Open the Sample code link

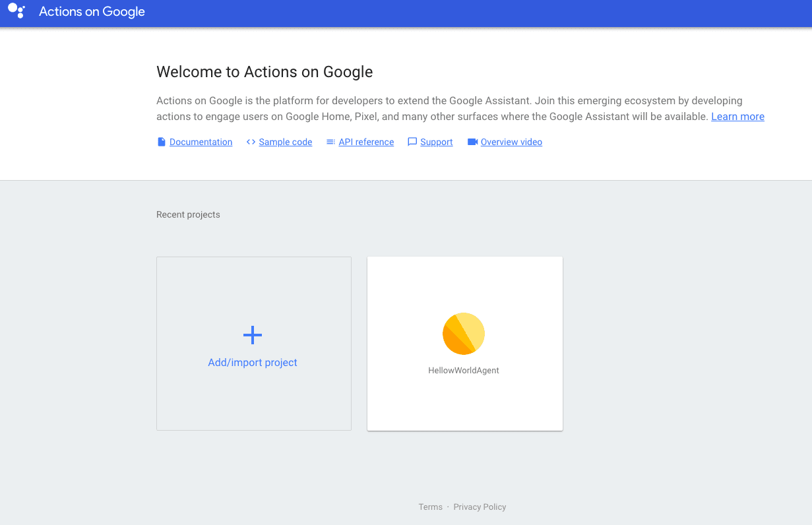[286, 142]
